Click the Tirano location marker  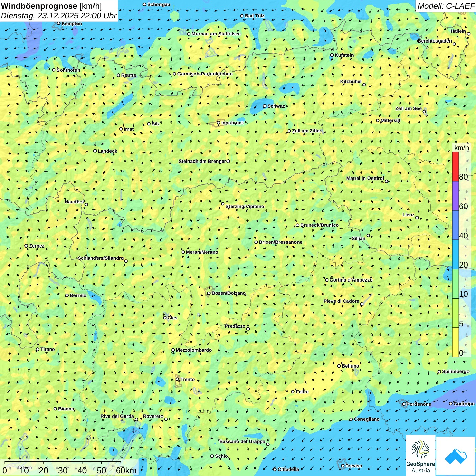pos(38,349)
